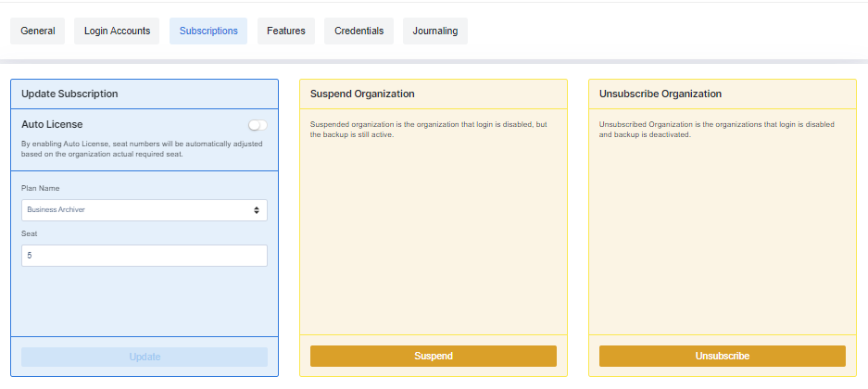Click the Unsubscribe Organization panel heading
The height and width of the screenshot is (389, 868).
[x=660, y=94]
